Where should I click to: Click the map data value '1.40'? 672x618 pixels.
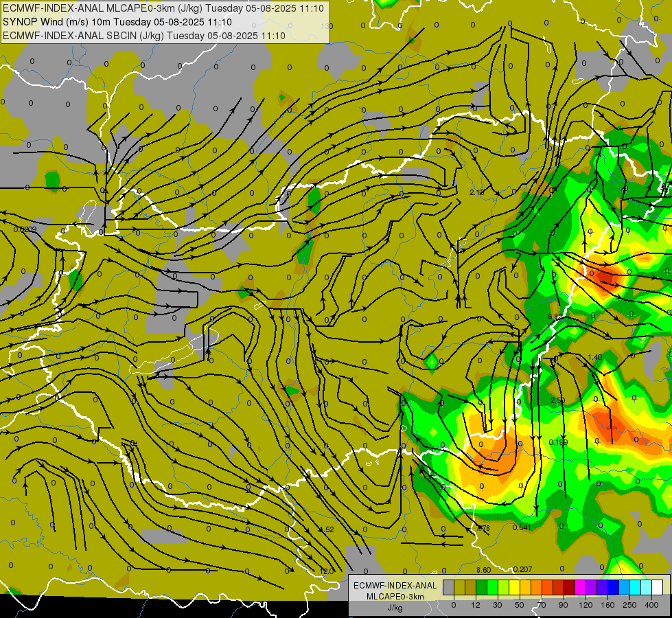point(595,357)
